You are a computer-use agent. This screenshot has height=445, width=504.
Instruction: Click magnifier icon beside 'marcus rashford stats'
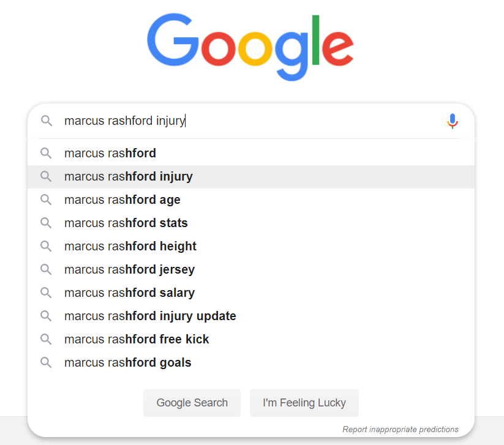pyautogui.click(x=46, y=223)
